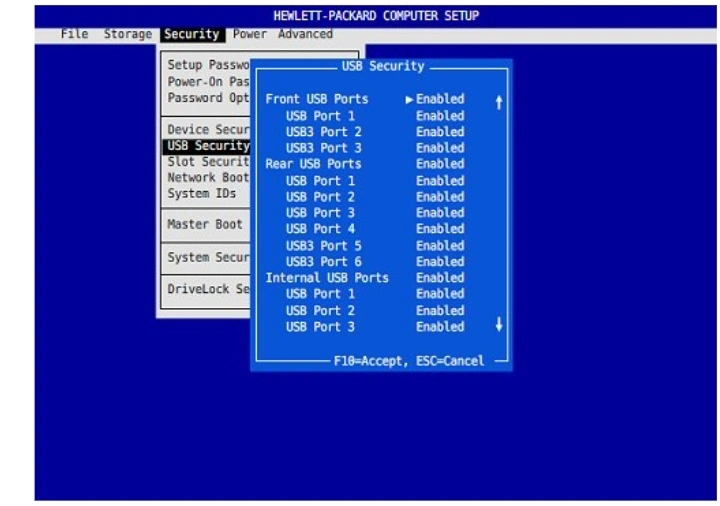
Task: Select the USB3 Port 2 label
Action: pyautogui.click(x=324, y=132)
